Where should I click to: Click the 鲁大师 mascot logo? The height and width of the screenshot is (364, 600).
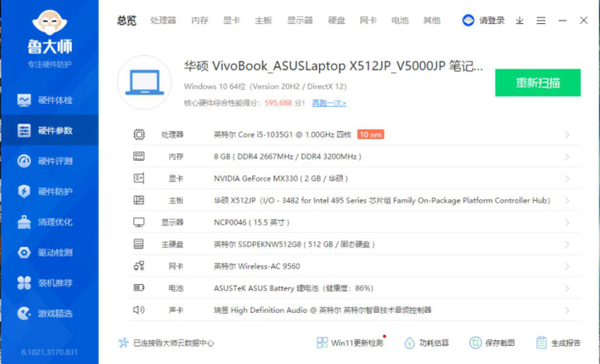[49, 22]
